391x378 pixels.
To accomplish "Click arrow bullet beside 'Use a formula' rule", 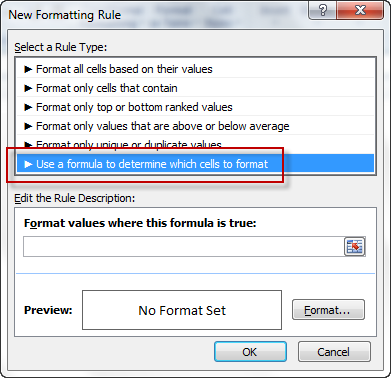I will click(28, 164).
